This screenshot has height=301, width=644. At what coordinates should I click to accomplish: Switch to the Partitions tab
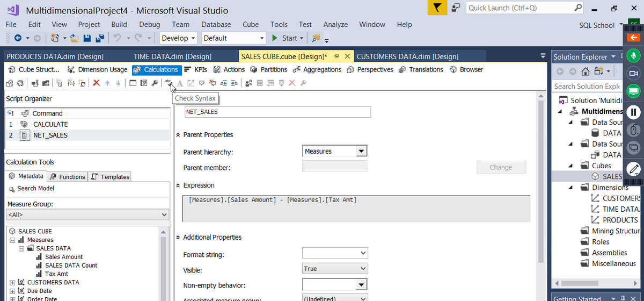(x=268, y=69)
